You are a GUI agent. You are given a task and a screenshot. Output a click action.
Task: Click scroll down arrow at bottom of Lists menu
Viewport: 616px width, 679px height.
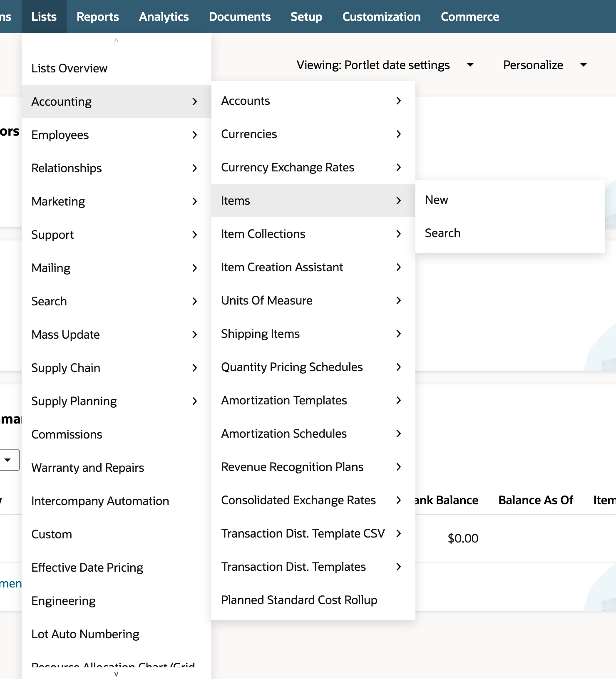116,674
